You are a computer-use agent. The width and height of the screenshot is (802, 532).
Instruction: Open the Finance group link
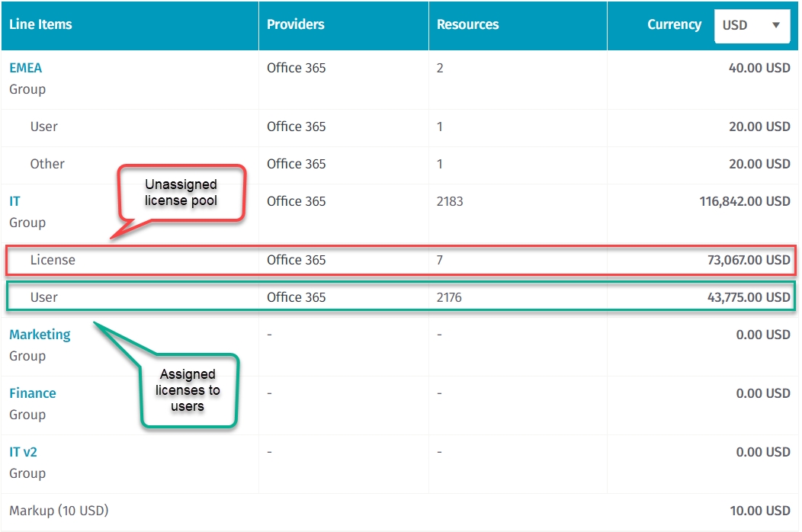click(33, 393)
